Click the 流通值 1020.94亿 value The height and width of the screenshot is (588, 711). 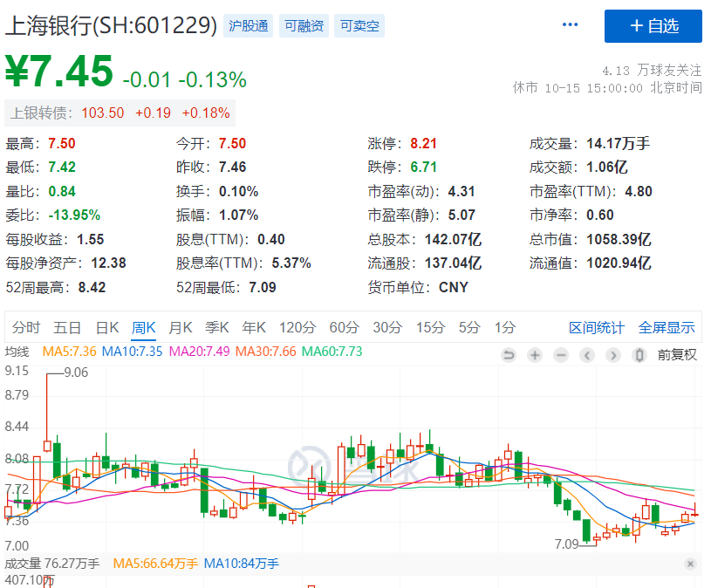tap(619, 263)
